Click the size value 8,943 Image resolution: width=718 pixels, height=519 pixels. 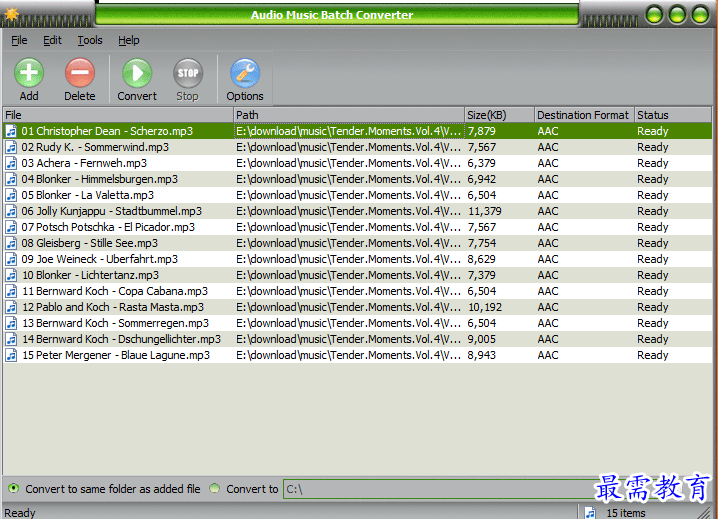click(x=481, y=355)
